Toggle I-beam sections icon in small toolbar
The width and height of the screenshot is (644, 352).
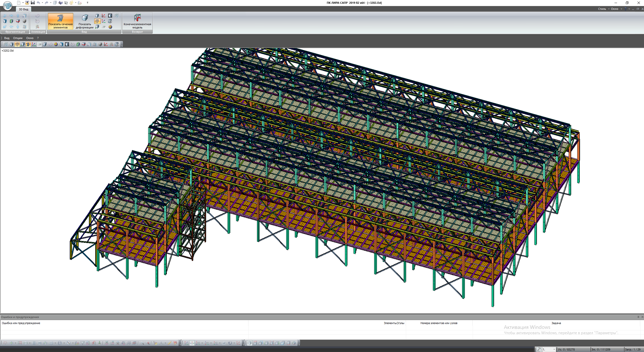[x=28, y=44]
